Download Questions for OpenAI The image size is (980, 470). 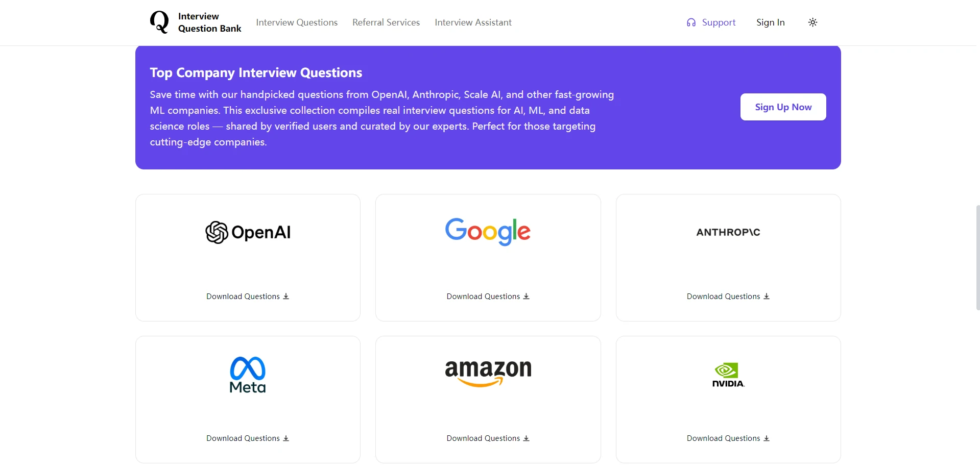point(247,296)
